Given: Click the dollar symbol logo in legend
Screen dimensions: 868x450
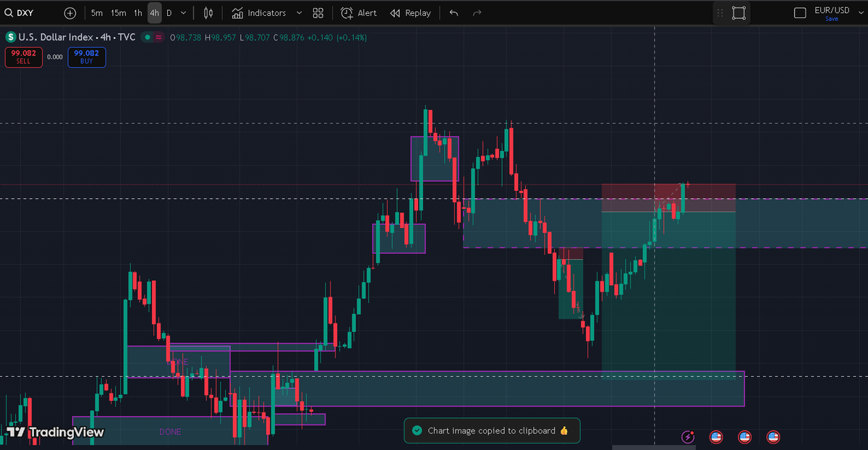Looking at the screenshot, I should point(11,37).
